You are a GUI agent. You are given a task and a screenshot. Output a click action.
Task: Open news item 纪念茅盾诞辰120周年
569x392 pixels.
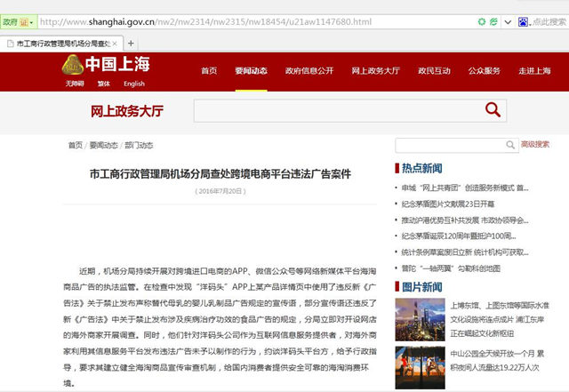[x=459, y=236]
